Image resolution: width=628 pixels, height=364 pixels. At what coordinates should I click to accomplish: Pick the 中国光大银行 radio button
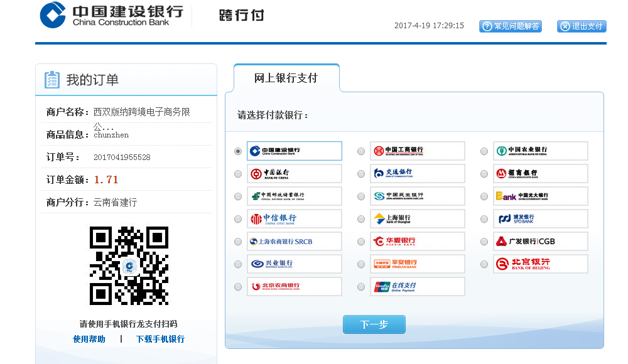484,196
